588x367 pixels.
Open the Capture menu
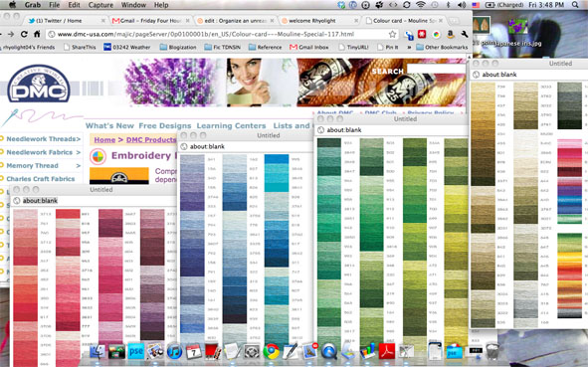[100, 5]
